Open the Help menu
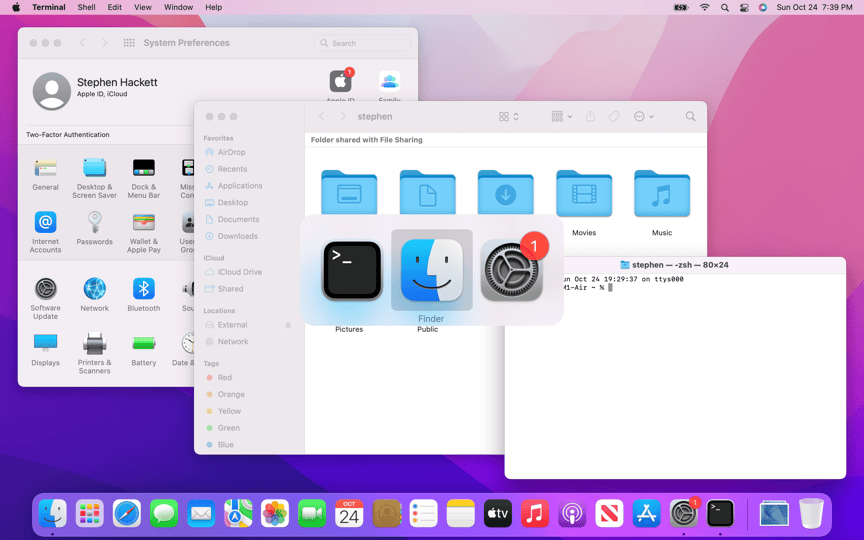This screenshot has width=864, height=540. click(214, 7)
